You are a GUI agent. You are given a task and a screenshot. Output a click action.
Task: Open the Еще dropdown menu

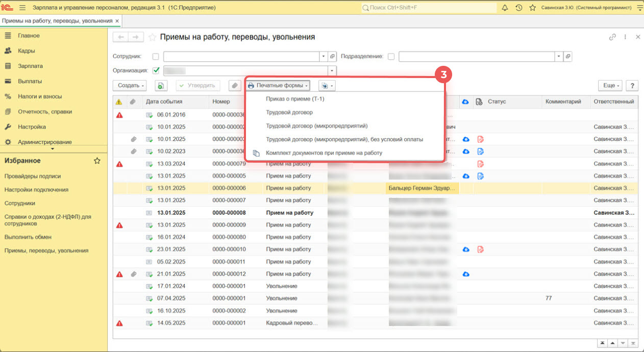coord(610,86)
